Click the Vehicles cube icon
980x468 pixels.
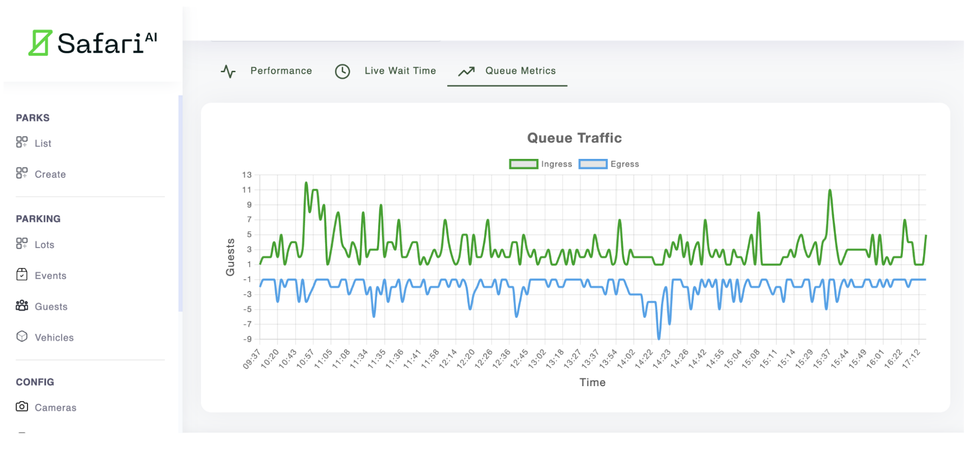(22, 337)
